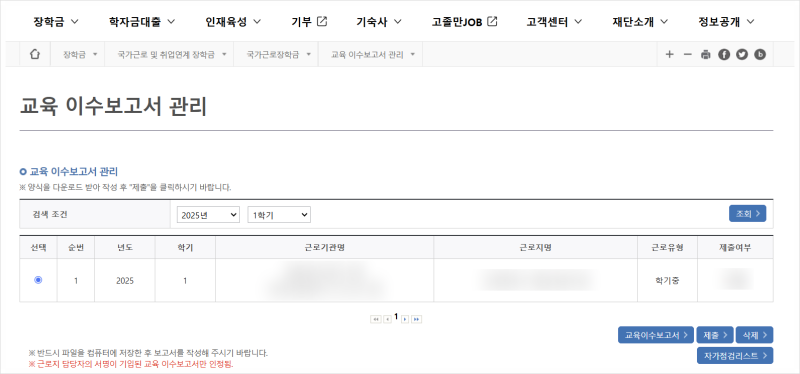
Task: Open the 1학기 semester dropdown
Action: coord(279,215)
